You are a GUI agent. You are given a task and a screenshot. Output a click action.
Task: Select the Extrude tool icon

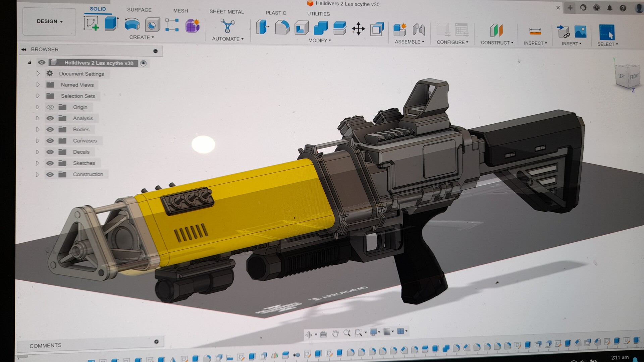coord(111,24)
